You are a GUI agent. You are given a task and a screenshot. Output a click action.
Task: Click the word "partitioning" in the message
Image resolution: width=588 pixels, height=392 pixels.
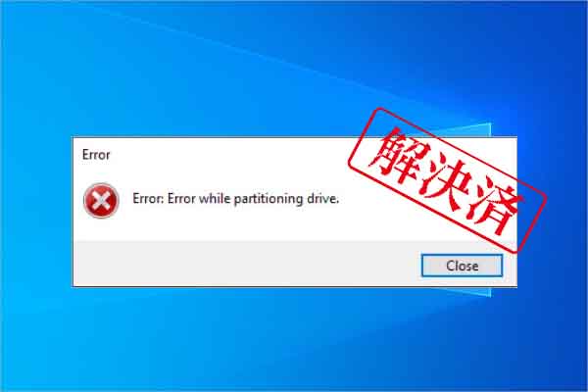[269, 199]
